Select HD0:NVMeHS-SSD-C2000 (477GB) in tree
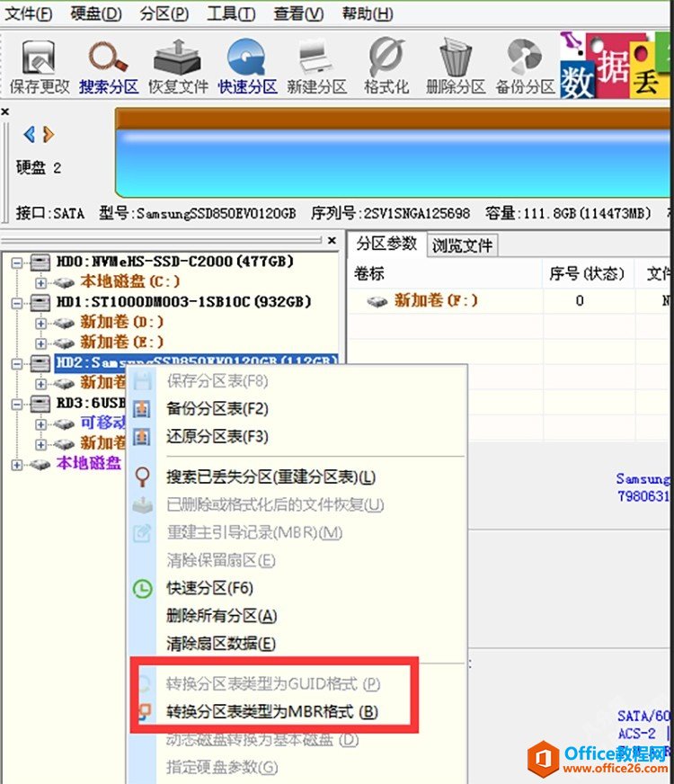Viewport: 674px width, 784px height. pos(175,261)
